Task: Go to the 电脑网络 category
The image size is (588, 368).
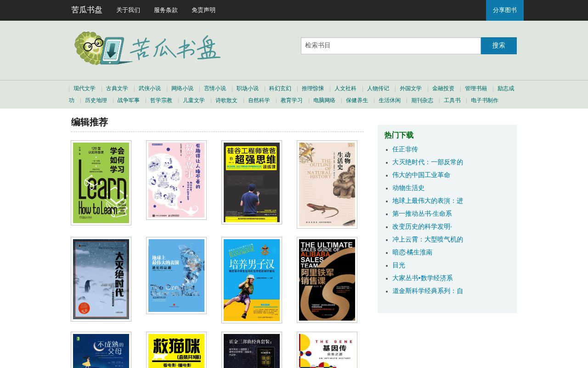Action: (x=324, y=100)
